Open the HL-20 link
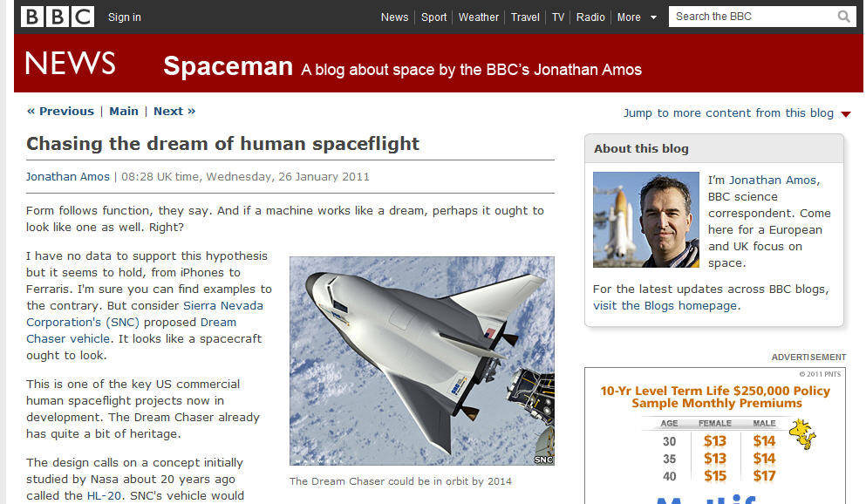Image resolution: width=866 pixels, height=504 pixels. click(x=104, y=496)
